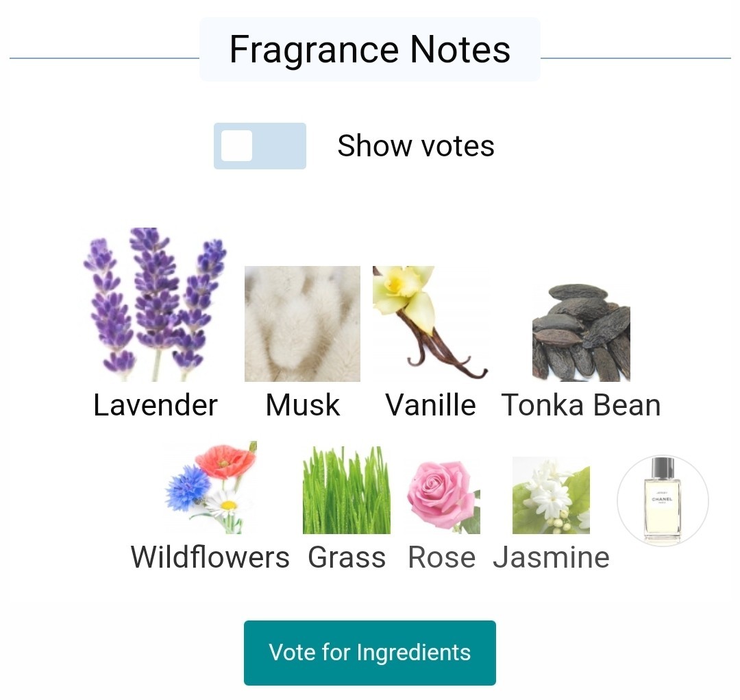
Task: Click the Lavender text label
Action: point(156,405)
